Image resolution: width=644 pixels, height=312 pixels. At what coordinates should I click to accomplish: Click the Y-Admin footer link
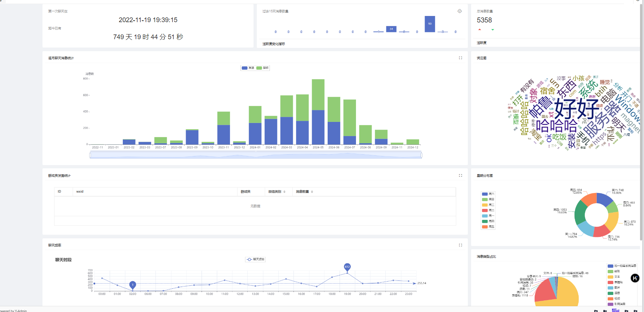tap(21, 311)
